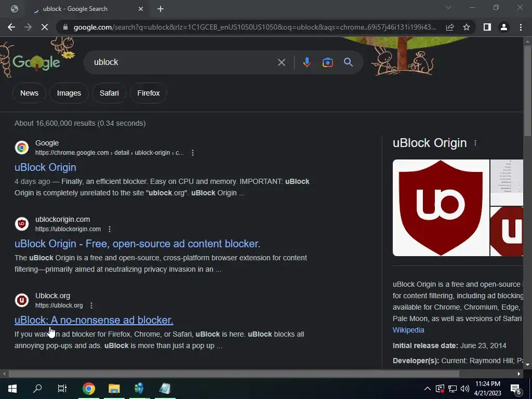This screenshot has width=532, height=399.
Task: Click the vertical page scrollbar
Action: click(x=527, y=91)
